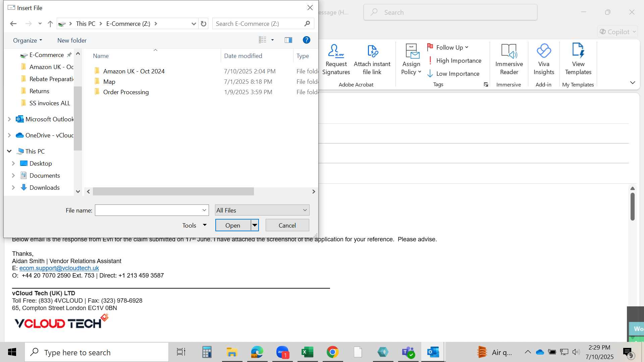Sort files by Date modified column

(x=243, y=56)
